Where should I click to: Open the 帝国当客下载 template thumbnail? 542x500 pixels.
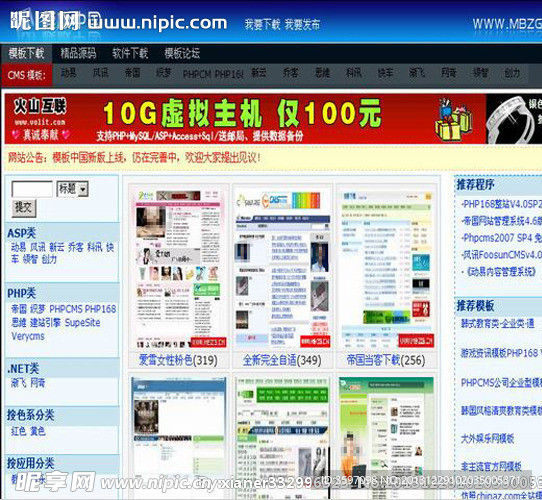[x=386, y=268]
